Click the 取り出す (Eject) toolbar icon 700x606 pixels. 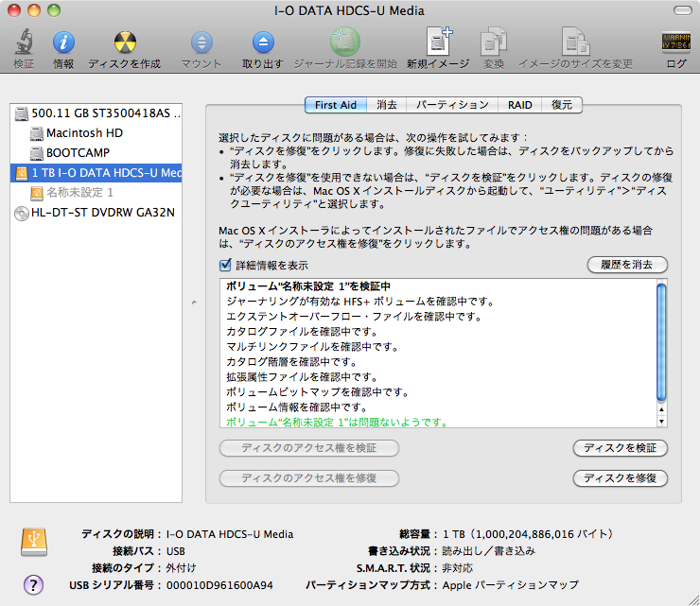click(x=262, y=43)
